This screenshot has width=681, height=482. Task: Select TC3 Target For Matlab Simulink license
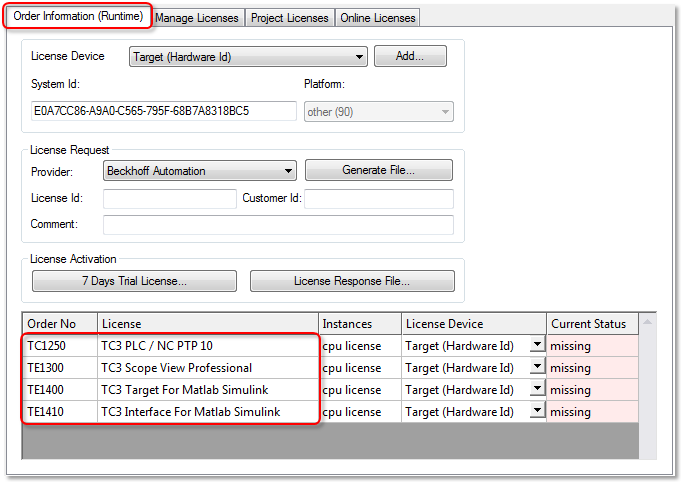(208, 390)
